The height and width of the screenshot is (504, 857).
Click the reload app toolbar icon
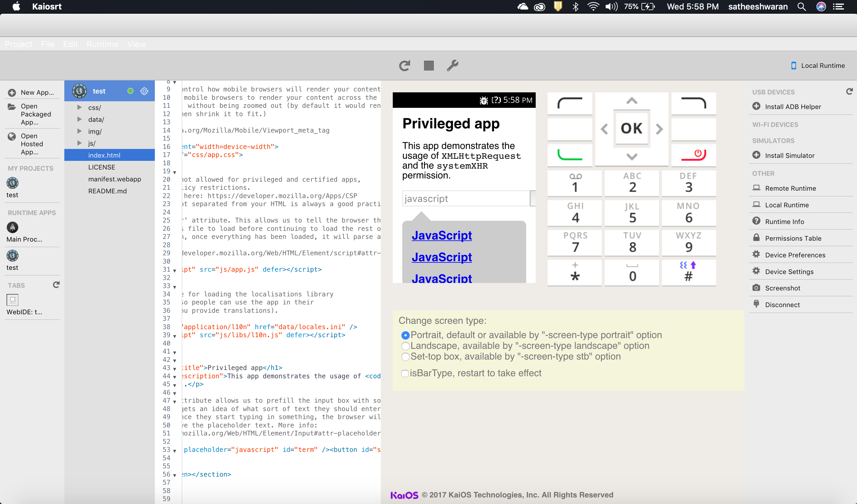[x=404, y=66]
